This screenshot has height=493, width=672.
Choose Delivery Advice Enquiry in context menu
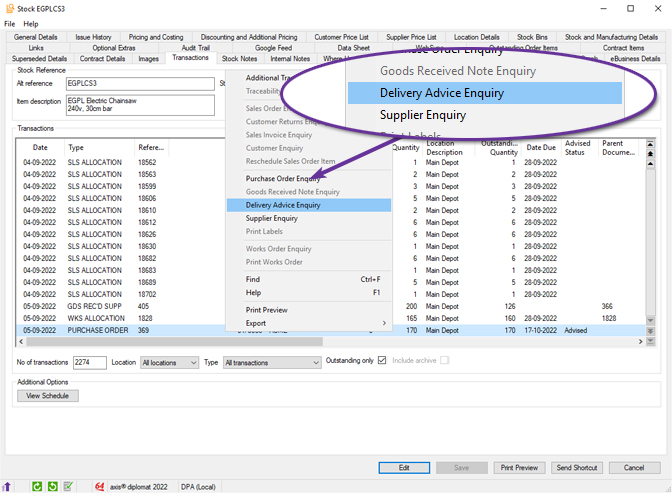pos(309,205)
